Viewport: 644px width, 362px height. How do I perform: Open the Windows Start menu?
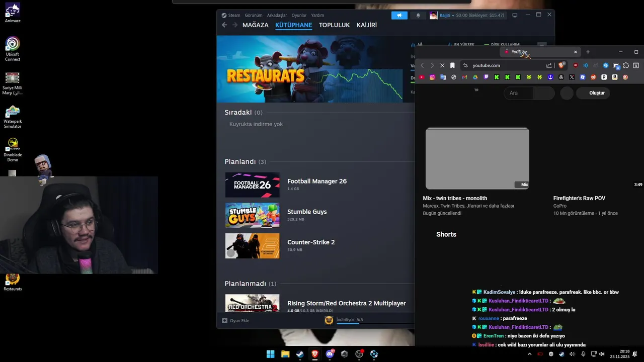click(x=270, y=354)
